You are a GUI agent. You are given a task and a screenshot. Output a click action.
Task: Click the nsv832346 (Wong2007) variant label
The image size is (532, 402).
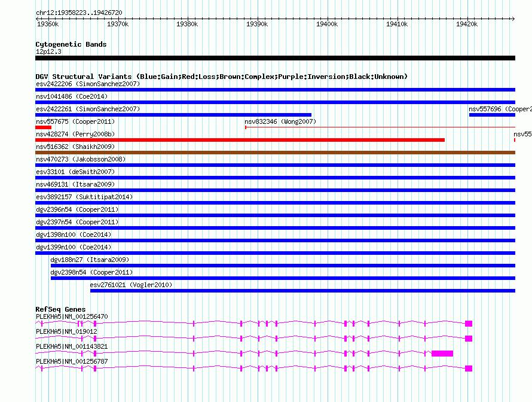280,121
